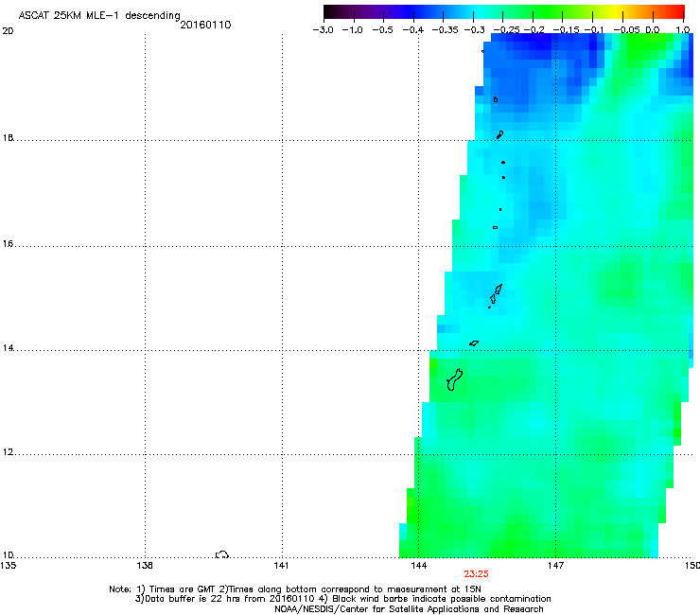Click longitude label 135

(x=8, y=566)
